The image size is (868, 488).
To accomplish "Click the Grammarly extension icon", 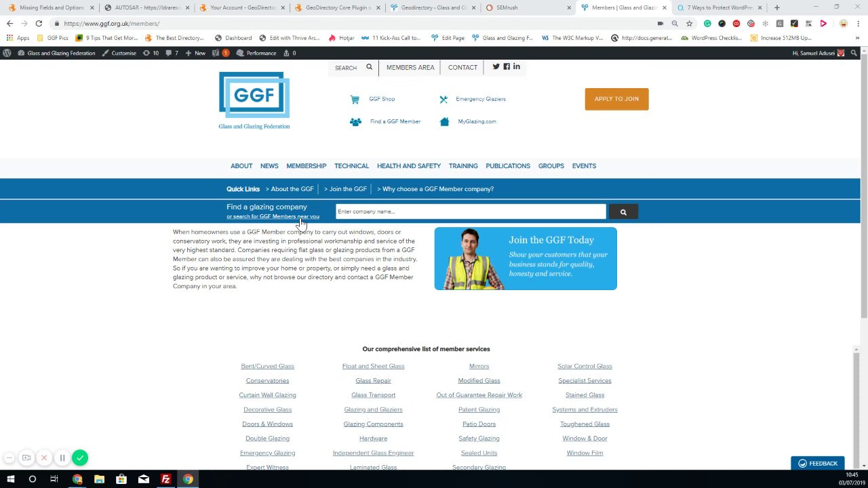I will point(707,24).
